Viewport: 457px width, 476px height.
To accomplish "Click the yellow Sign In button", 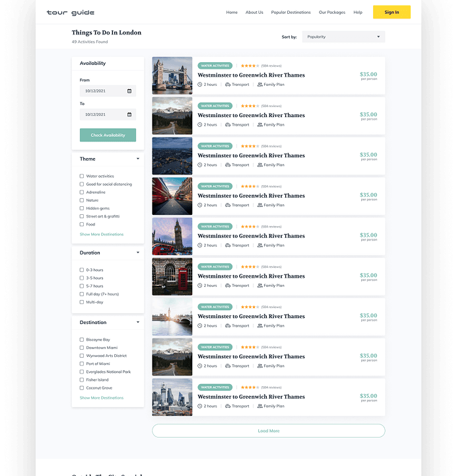I will [392, 12].
